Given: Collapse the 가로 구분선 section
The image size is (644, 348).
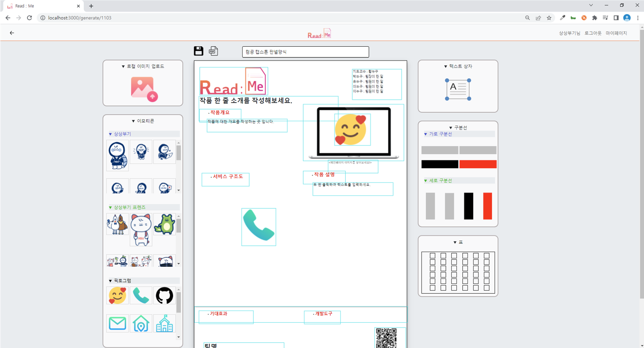Looking at the screenshot, I should 459,134.
